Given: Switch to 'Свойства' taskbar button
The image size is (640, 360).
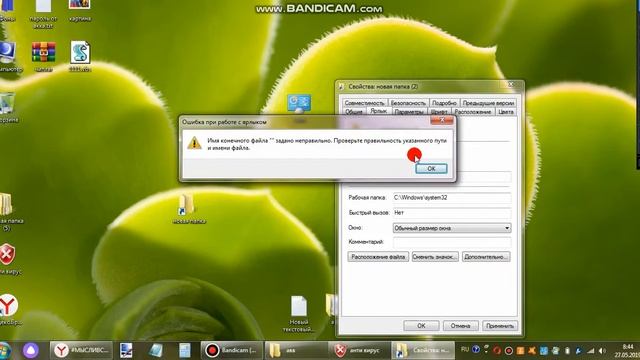Looking at the screenshot, I should (x=423, y=350).
